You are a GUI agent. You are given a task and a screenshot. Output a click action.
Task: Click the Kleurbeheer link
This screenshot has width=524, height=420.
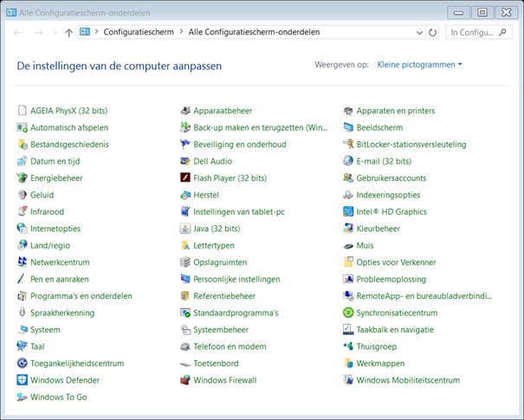pos(378,229)
